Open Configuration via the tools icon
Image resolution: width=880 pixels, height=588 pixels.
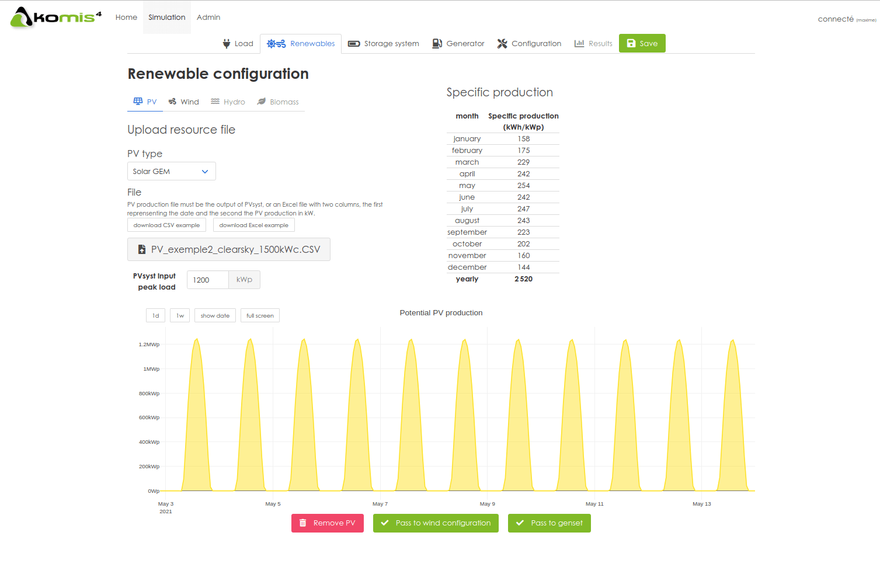tap(502, 44)
